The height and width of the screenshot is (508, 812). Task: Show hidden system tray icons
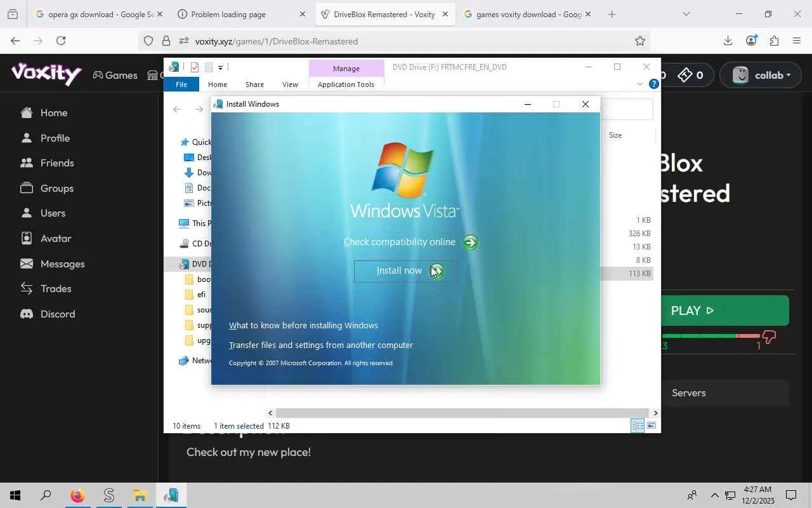tap(714, 495)
